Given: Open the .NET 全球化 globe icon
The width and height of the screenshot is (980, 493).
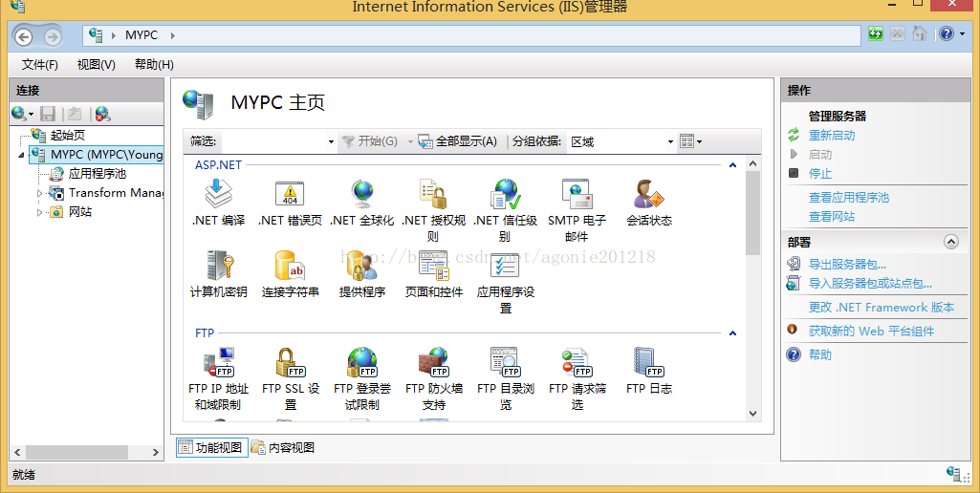Looking at the screenshot, I should coord(361,194).
